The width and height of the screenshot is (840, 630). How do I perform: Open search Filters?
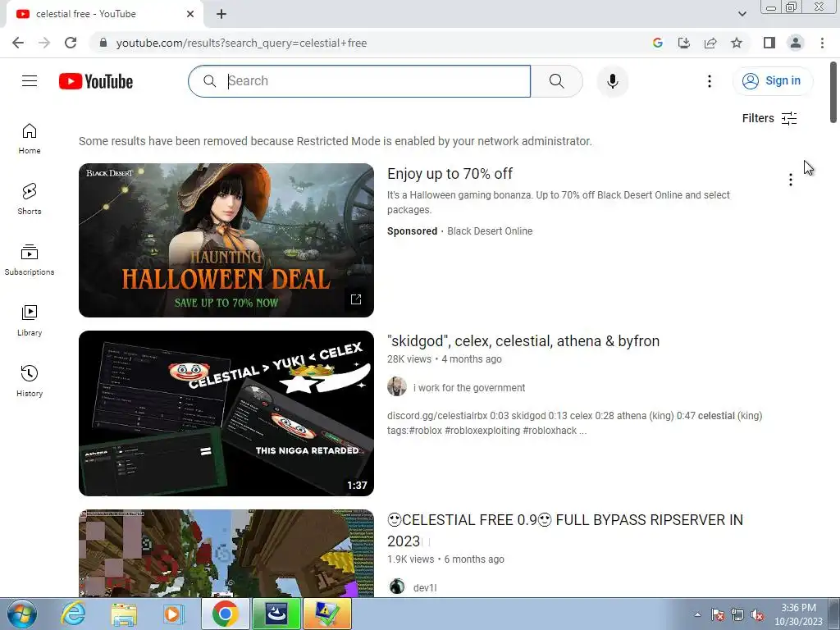769,118
